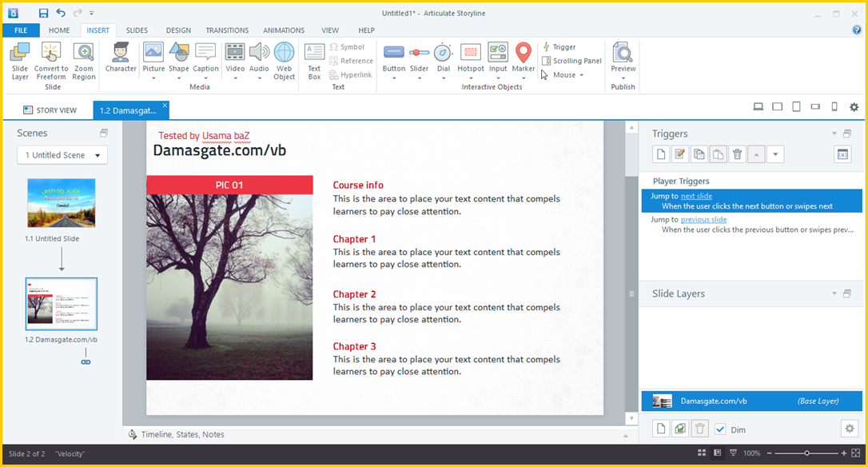Expand the Triggers panel options arrow
Screen dimensions: 868x467
tap(834, 134)
